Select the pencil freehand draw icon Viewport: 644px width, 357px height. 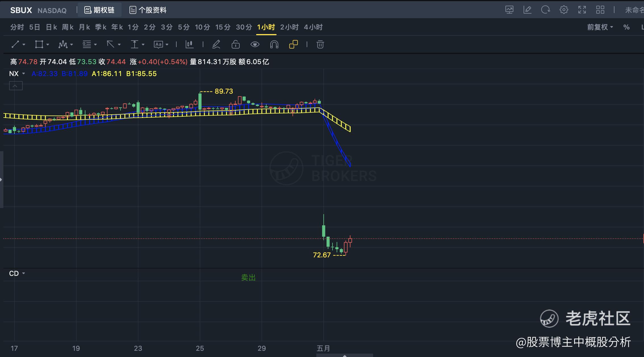(216, 45)
